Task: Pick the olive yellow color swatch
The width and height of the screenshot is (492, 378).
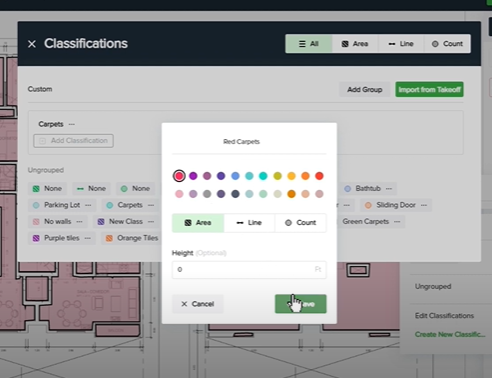Action: (x=277, y=176)
